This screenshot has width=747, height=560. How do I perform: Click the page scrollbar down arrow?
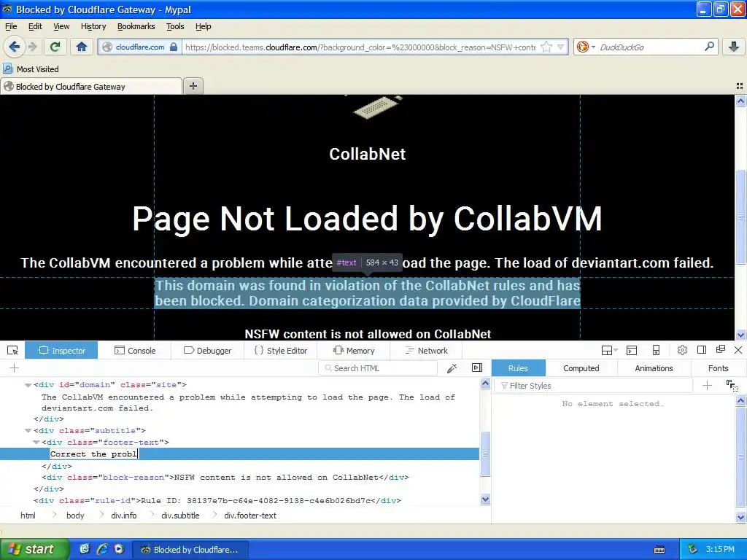pyautogui.click(x=740, y=335)
